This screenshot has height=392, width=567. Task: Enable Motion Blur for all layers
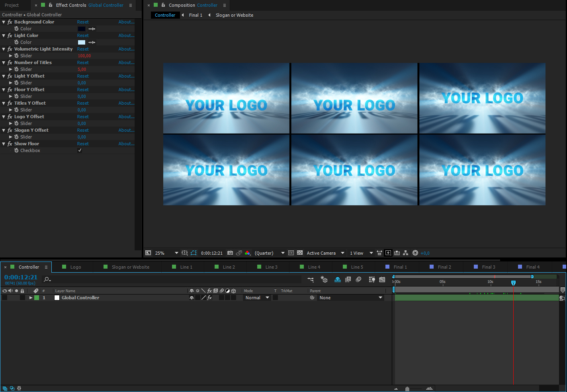coord(358,280)
